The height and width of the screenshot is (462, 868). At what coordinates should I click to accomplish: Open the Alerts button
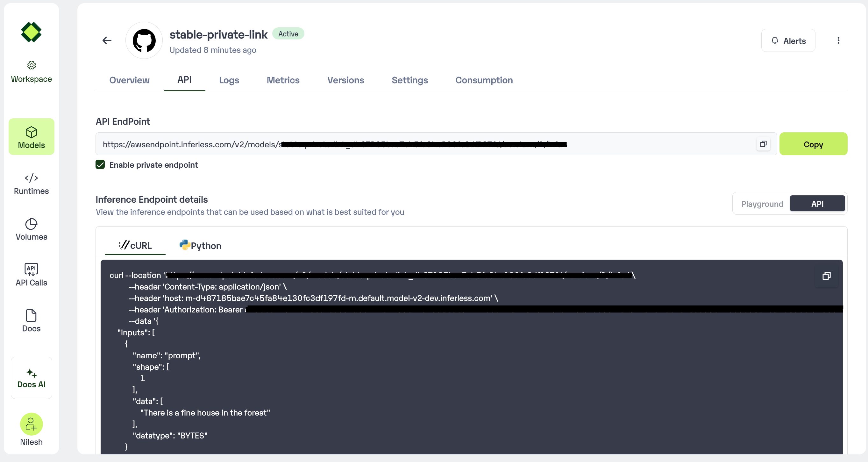788,41
